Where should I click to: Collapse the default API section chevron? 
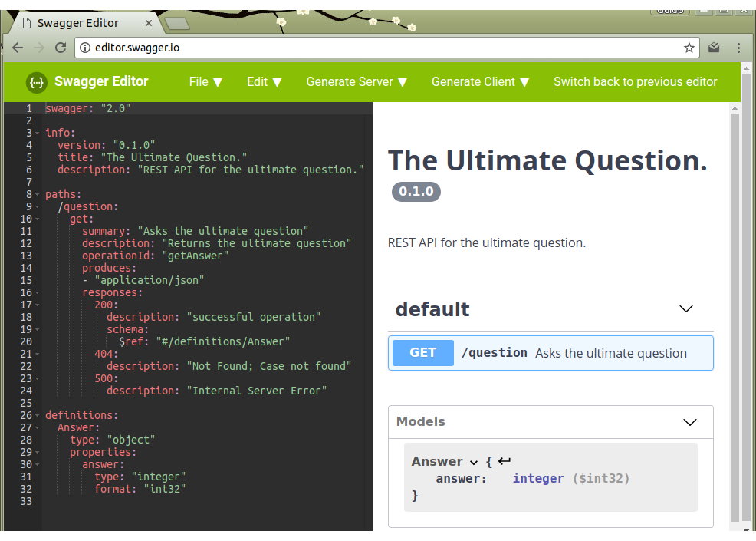pyautogui.click(x=686, y=308)
